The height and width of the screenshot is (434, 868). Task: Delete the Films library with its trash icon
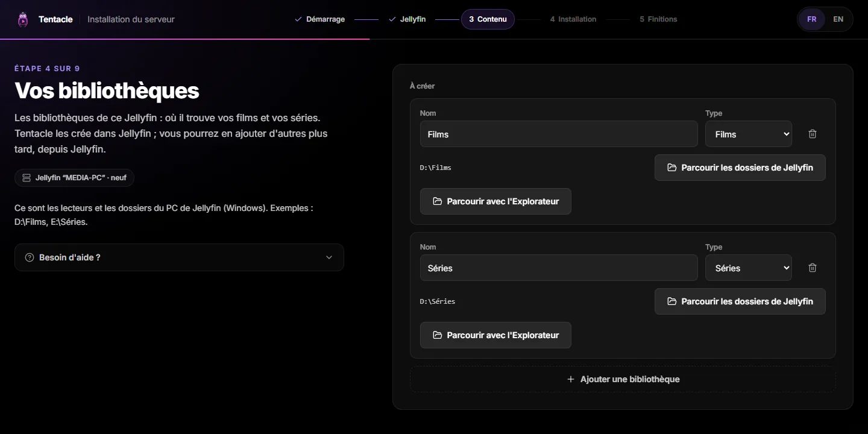[813, 134]
